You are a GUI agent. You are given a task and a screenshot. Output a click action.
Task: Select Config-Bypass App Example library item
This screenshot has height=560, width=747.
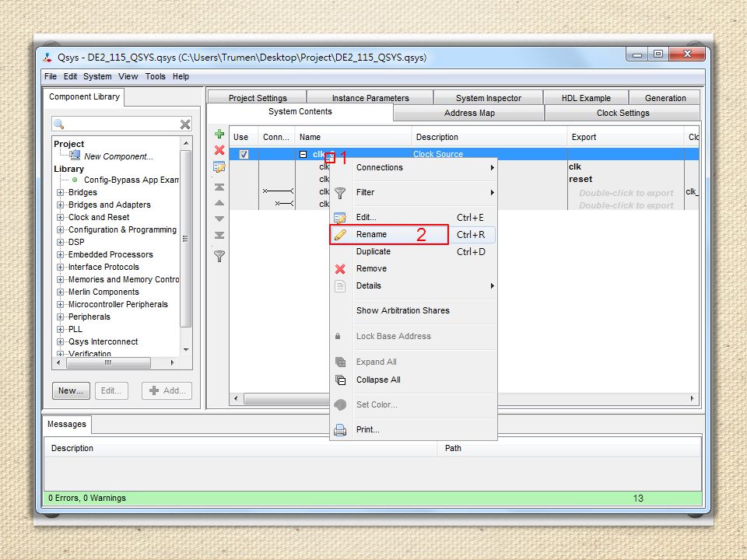click(x=132, y=180)
